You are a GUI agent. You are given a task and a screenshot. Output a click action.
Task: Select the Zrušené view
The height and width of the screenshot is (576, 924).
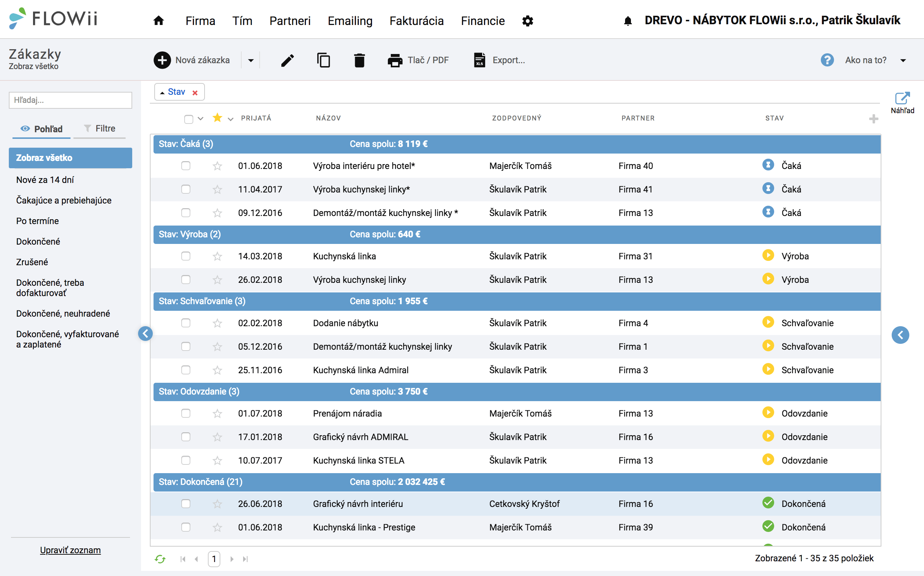click(32, 262)
